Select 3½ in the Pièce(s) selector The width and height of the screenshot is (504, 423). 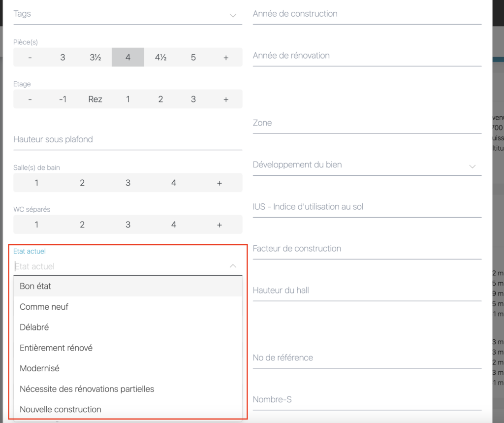(x=95, y=57)
